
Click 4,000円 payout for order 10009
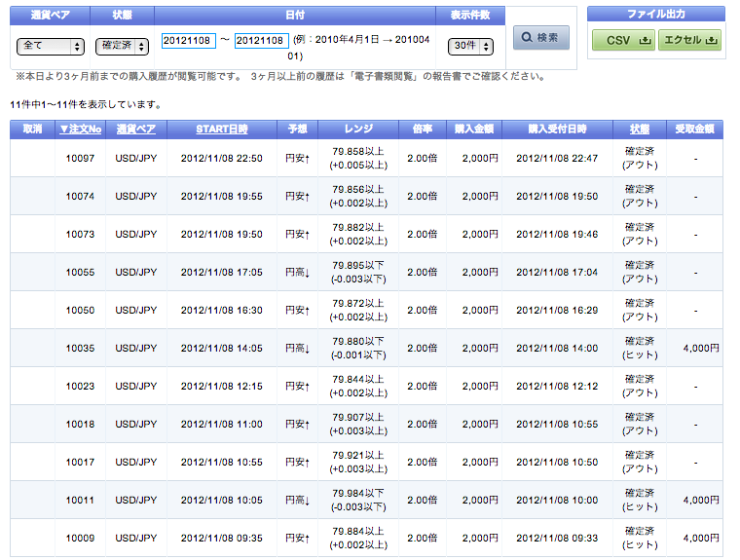coord(701,539)
